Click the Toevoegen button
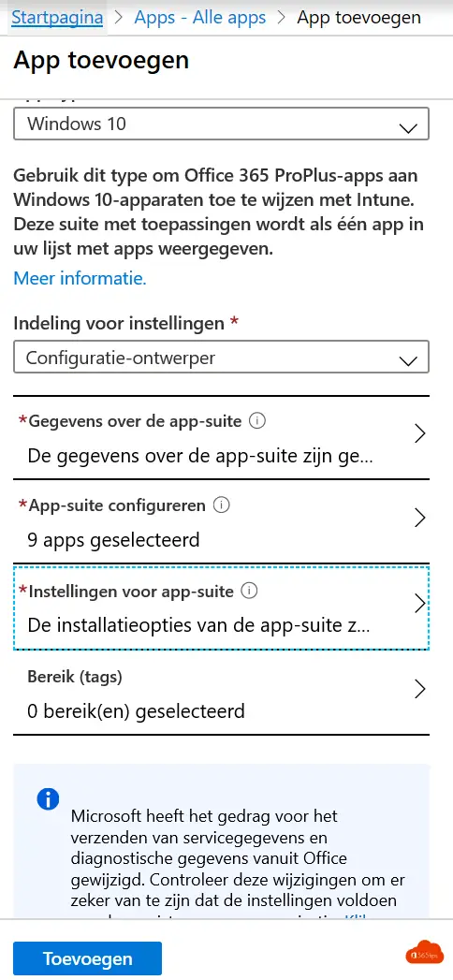The width and height of the screenshot is (453, 980). pyautogui.click(x=87, y=958)
